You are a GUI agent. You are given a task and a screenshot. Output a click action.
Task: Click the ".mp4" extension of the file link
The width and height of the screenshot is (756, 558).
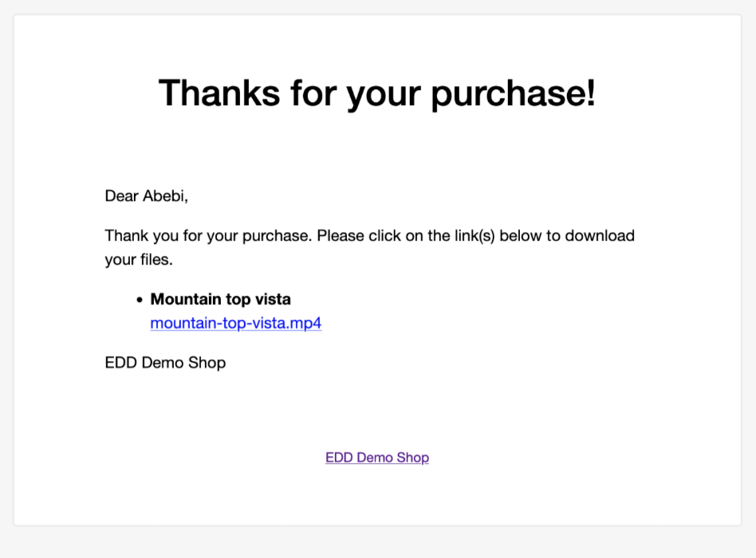point(304,323)
